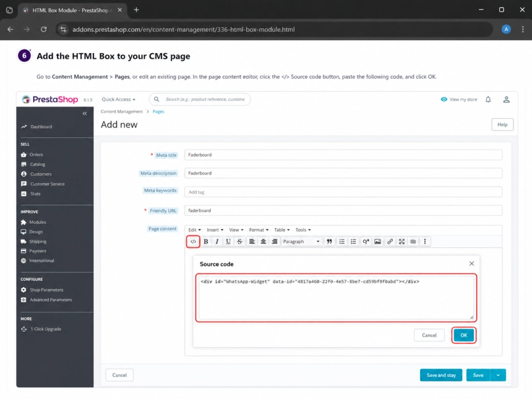Click the Pages breadcrumb link
The height and width of the screenshot is (399, 532).
pyautogui.click(x=158, y=111)
